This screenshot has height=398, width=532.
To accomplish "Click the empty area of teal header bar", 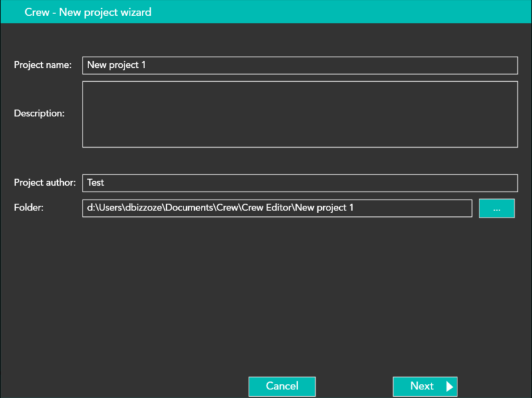I will [x=346, y=12].
